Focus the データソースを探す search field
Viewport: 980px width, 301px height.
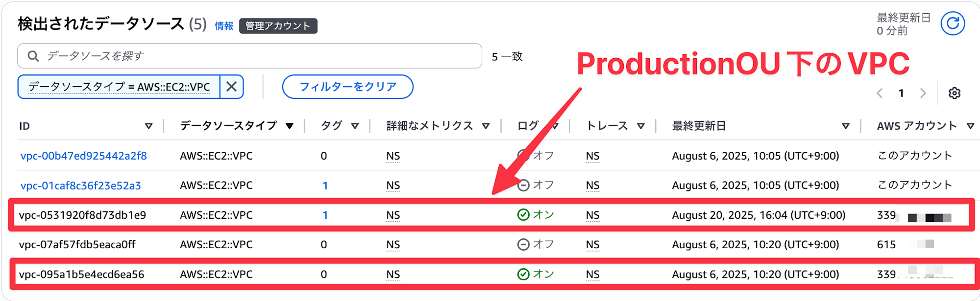[250, 56]
